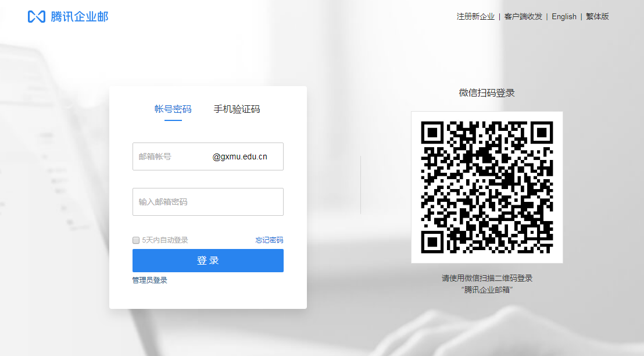Viewport: 644px width, 356px height.
Task: Click the 请使用微信扫描二维码登录 instruction text
Action: point(486,278)
